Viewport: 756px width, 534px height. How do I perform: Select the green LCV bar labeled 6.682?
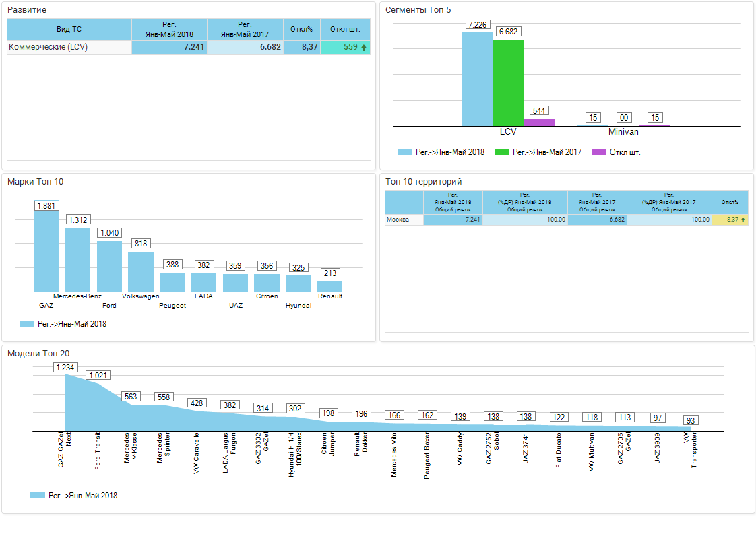point(508,83)
